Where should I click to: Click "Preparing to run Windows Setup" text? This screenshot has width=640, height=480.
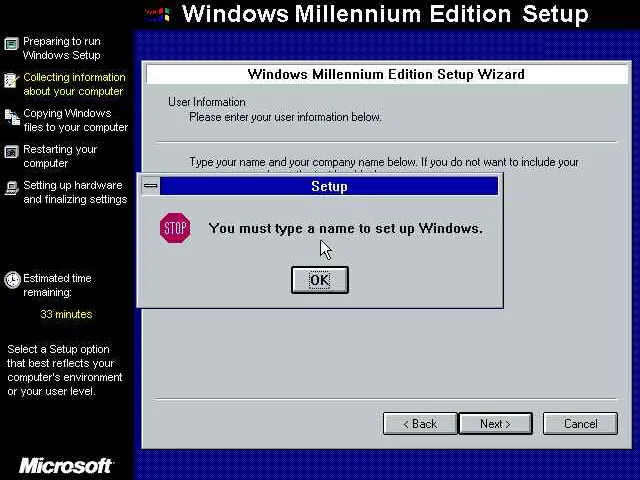pyautogui.click(x=62, y=48)
